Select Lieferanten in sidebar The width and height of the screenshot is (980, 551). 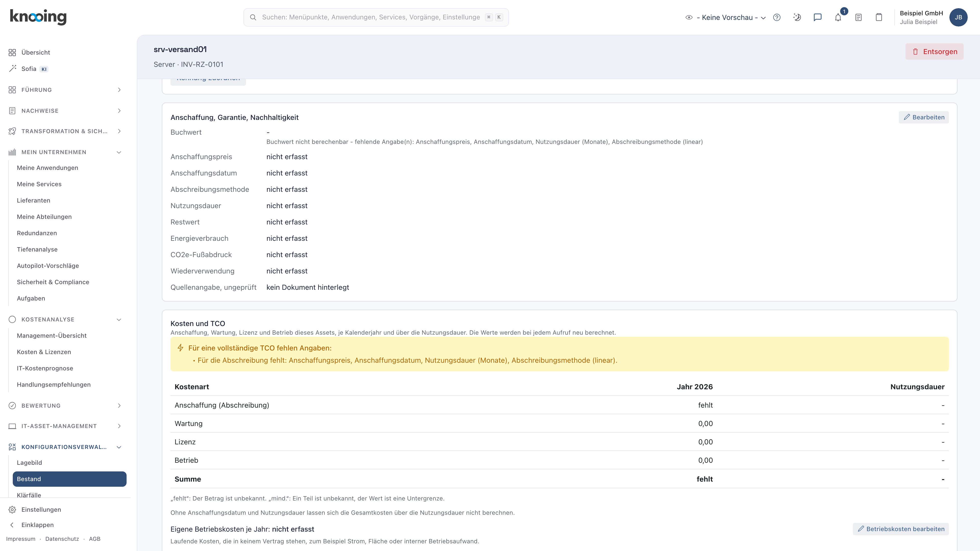(x=33, y=201)
